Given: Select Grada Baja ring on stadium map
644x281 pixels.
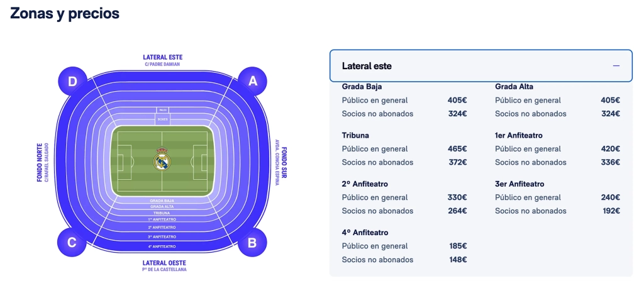Looking at the screenshot, I should tap(162, 201).
